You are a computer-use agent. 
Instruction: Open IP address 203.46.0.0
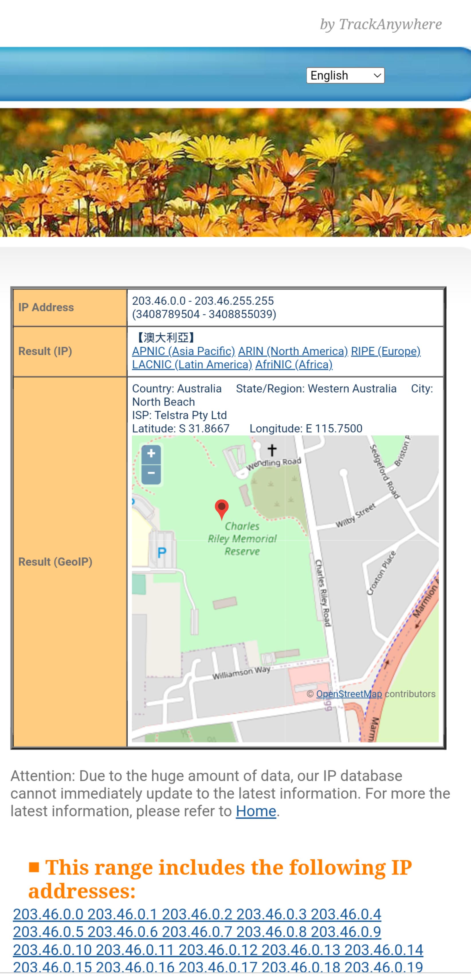point(48,914)
